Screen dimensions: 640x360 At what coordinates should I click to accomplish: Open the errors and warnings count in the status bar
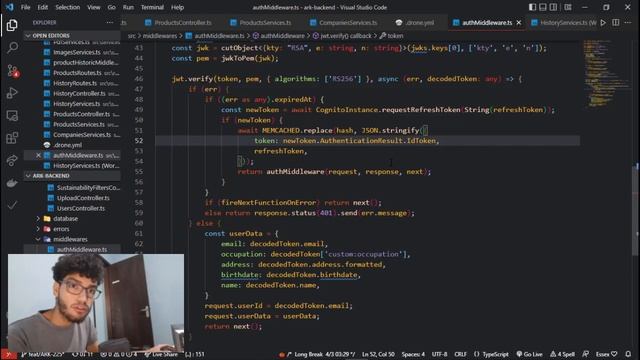pos(119,354)
